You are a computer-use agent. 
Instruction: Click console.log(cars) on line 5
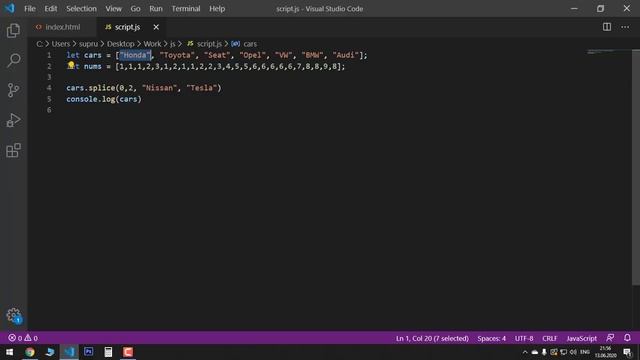pyautogui.click(x=104, y=99)
